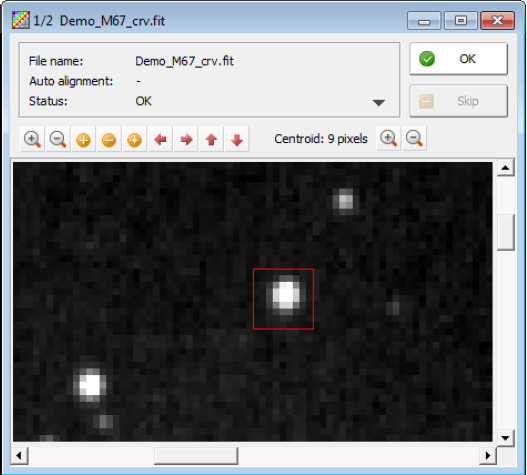Click the Demo_M67_crv.fit file name value

click(184, 61)
